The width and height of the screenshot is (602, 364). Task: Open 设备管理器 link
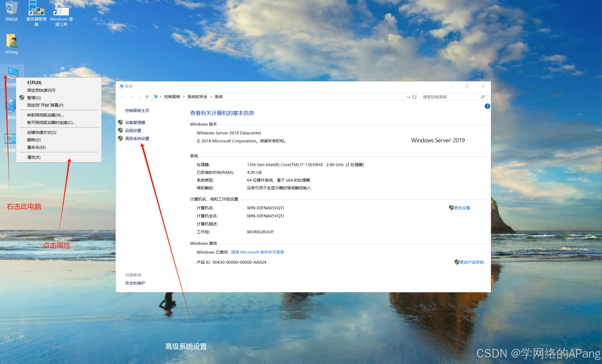point(135,122)
